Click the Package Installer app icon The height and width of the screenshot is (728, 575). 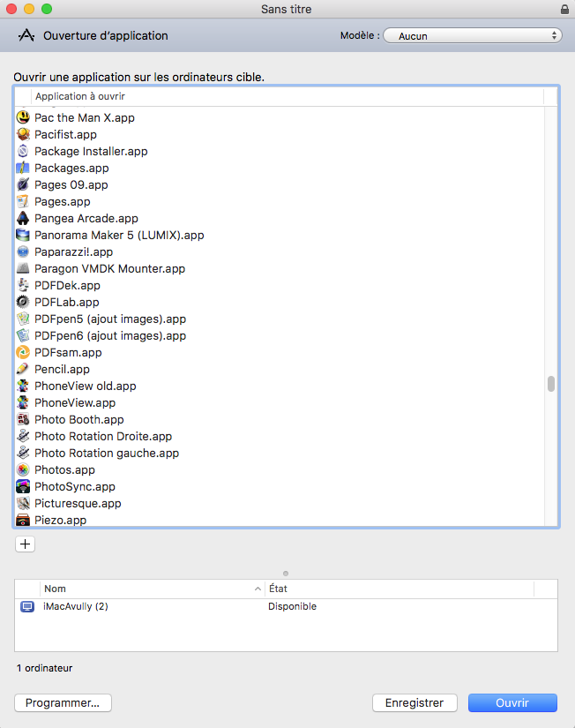pyautogui.click(x=23, y=151)
